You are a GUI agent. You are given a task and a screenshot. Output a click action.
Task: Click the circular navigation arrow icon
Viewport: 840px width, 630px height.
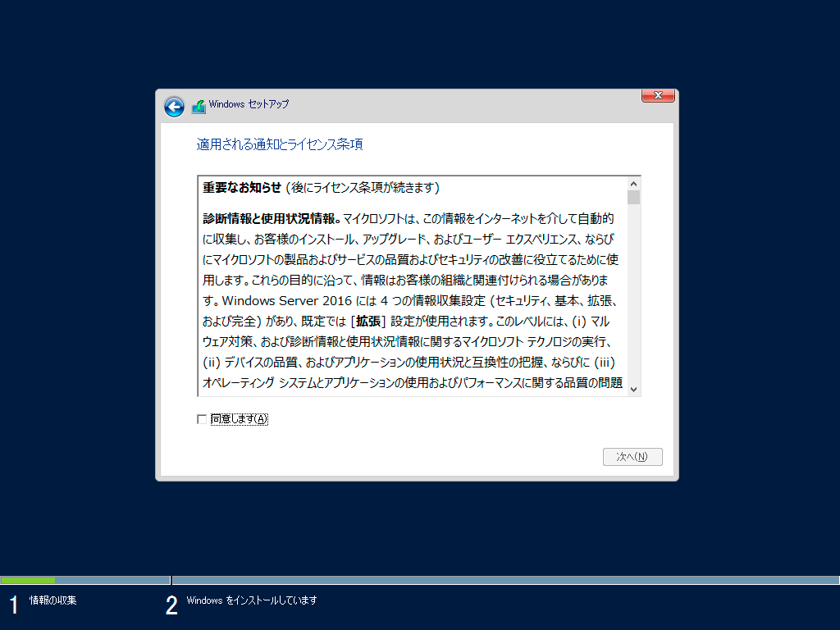(173, 107)
